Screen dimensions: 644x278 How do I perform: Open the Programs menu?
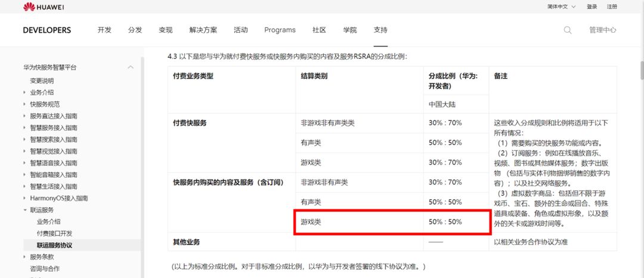[x=280, y=30]
